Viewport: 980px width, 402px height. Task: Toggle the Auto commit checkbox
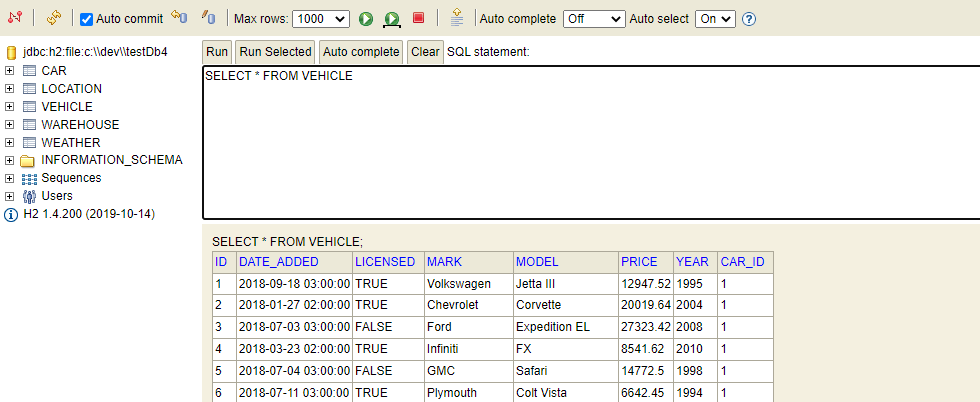click(86, 19)
